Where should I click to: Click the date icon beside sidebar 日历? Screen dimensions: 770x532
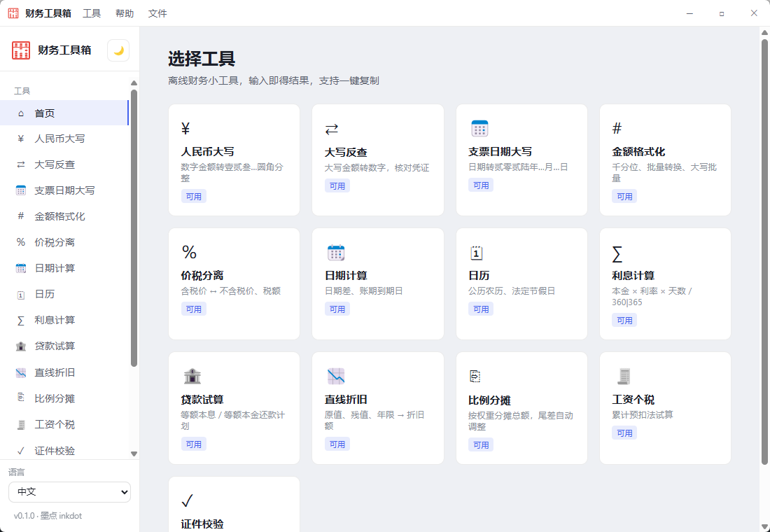coord(20,294)
